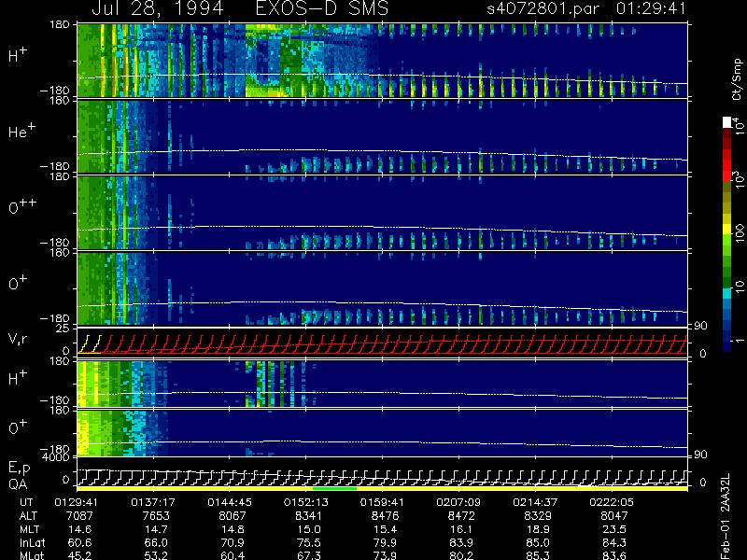747x560 pixels.
Task: Click the file name 's4072801.par'
Action: [x=543, y=8]
